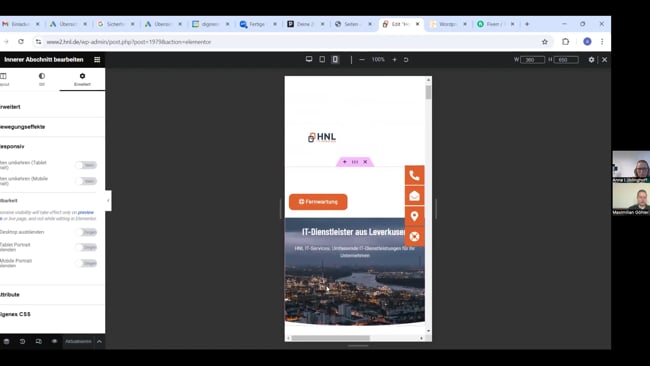The width and height of the screenshot is (650, 366).
Task: Click the location pin floating icon
Action: point(414,216)
